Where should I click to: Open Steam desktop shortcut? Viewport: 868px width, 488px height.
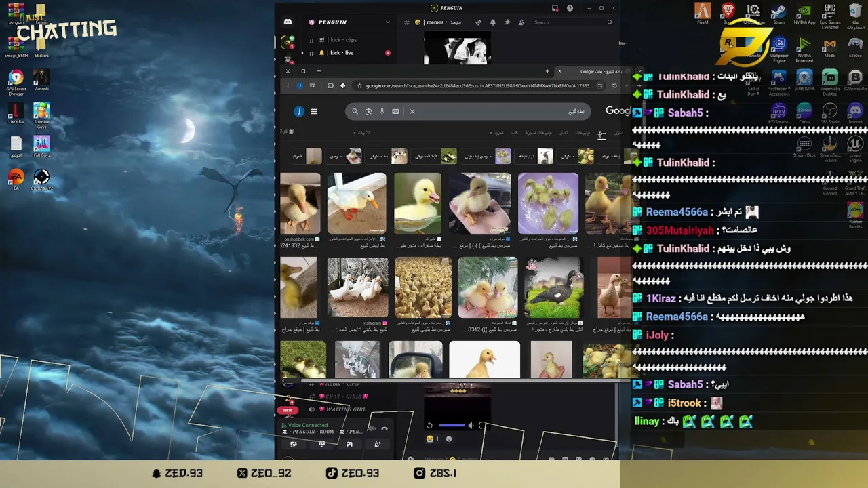(779, 14)
